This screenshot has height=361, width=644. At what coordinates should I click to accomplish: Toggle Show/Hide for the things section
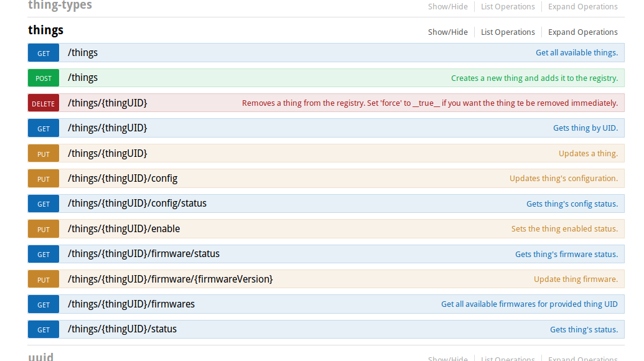click(x=447, y=32)
